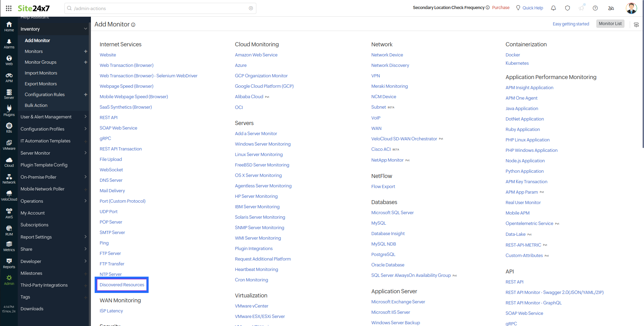Select Import Monitors from sidebar menu

click(x=41, y=73)
